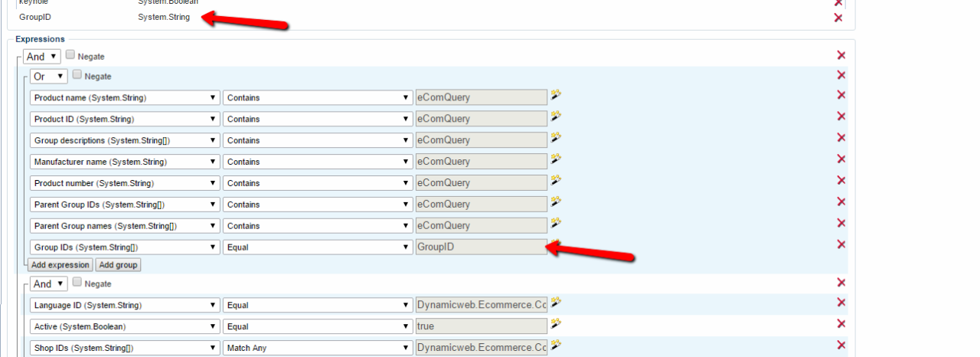Click the Add expression button
The width and height of the screenshot is (980, 357).
(60, 265)
